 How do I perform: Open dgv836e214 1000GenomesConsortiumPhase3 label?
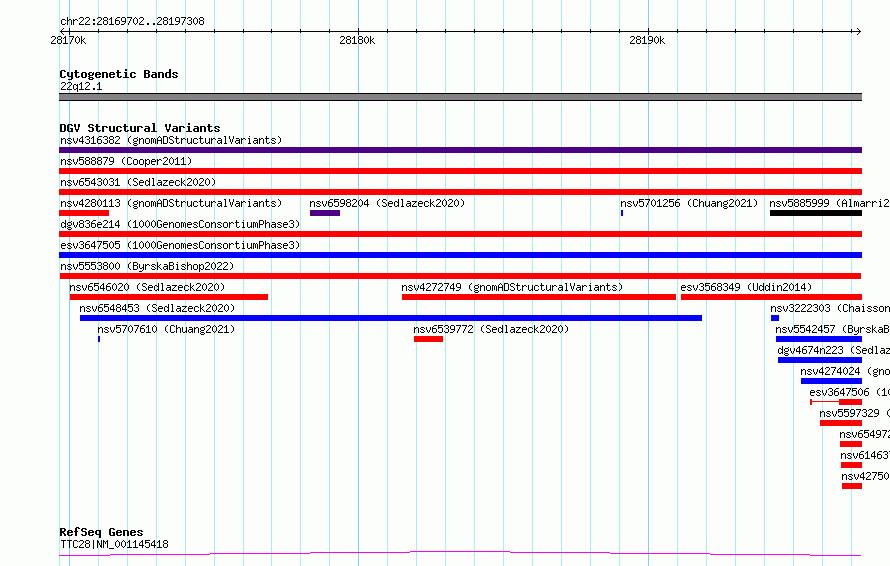click(x=180, y=224)
